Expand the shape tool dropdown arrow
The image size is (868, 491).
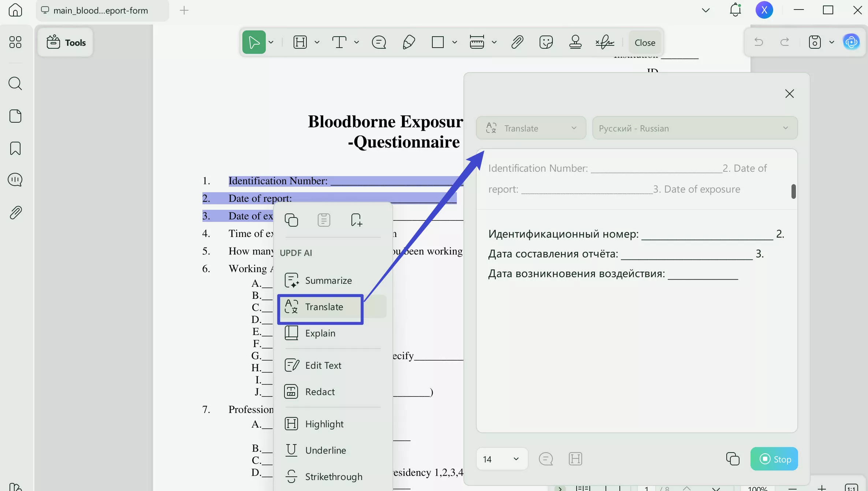[455, 42]
